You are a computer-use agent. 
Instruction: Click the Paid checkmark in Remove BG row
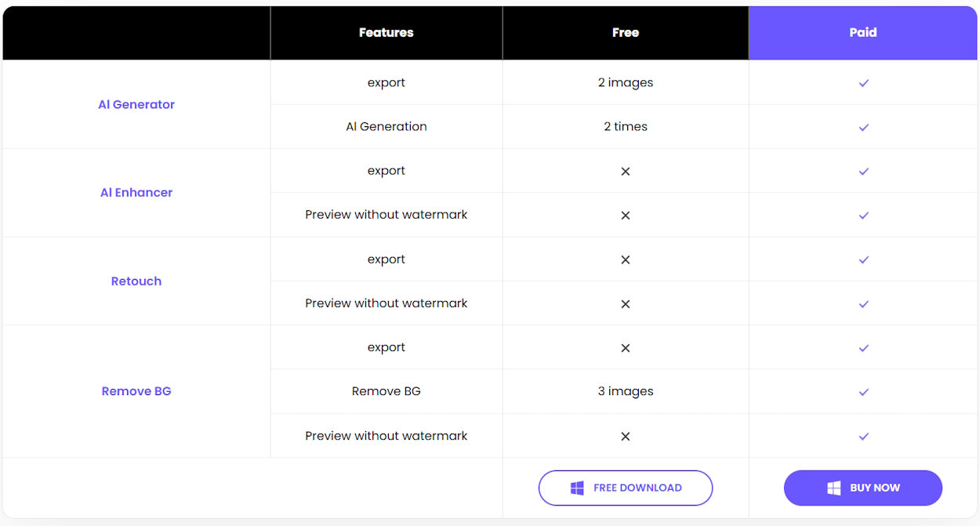coord(863,391)
